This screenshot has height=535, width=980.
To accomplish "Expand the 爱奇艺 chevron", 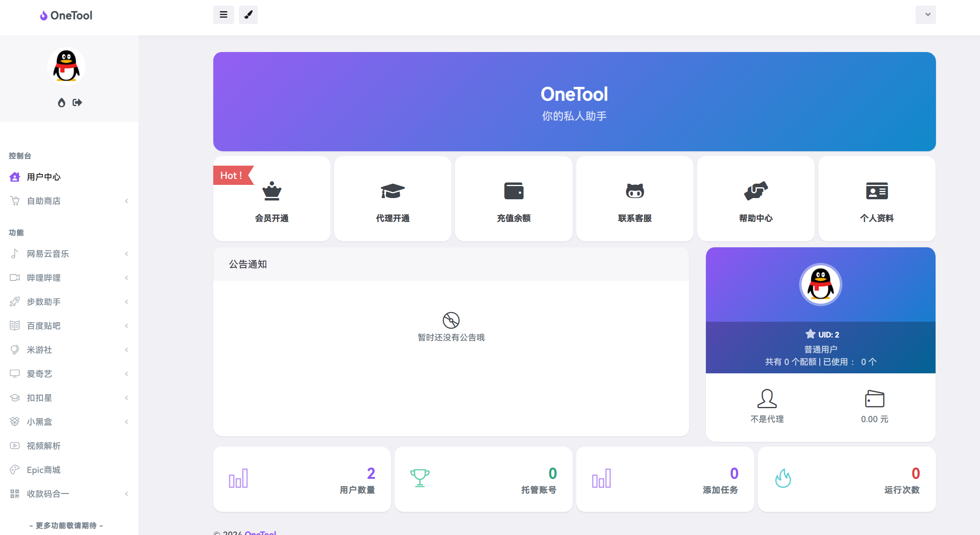I will click(x=126, y=374).
